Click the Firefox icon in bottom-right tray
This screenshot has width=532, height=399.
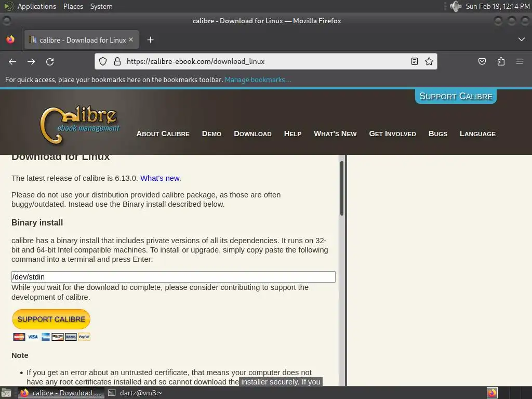(492, 393)
